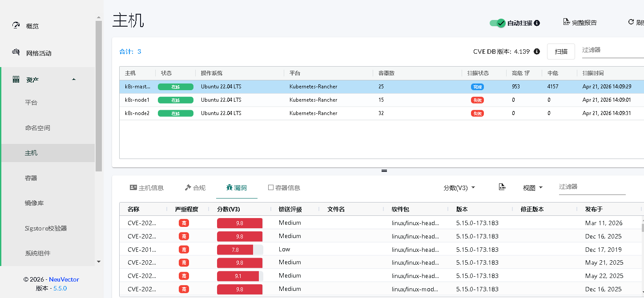
Task: Click the refresh icon at top right
Action: coord(631,22)
